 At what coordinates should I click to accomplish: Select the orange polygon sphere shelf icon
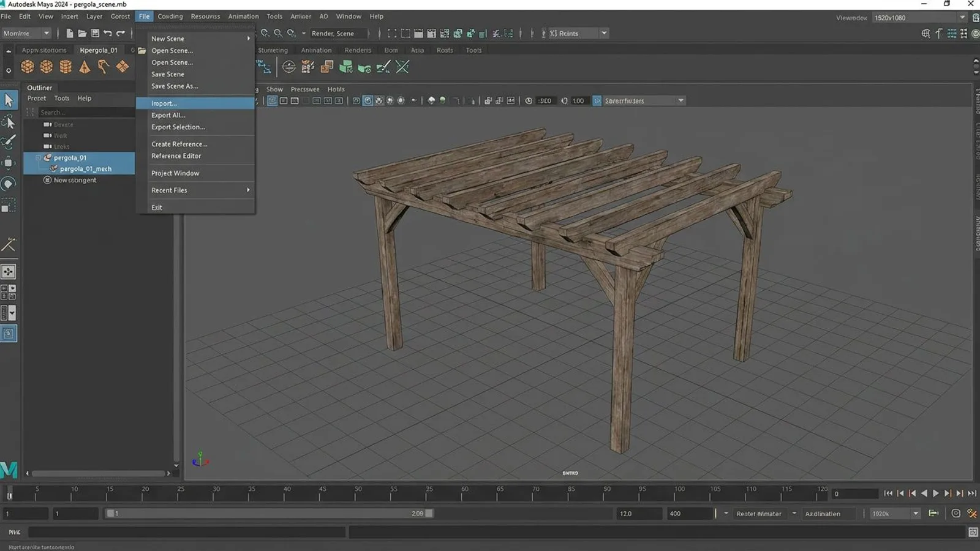[28, 67]
